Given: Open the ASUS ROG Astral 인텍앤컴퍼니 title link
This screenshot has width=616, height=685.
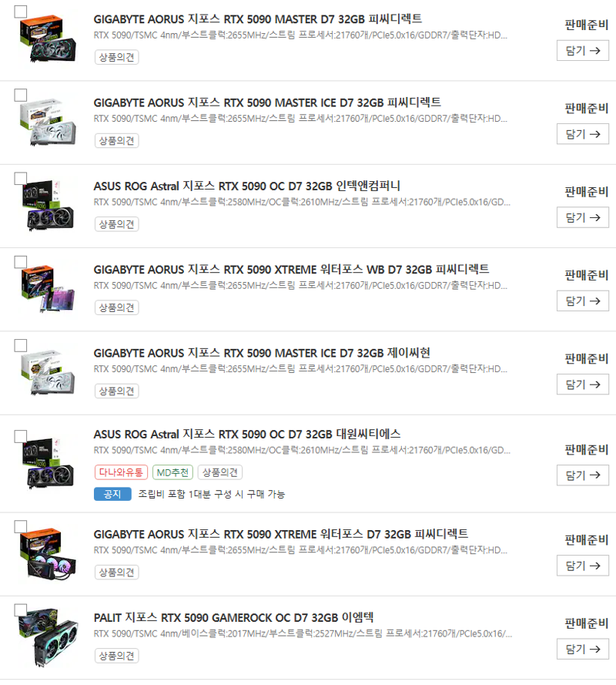Looking at the screenshot, I should pyautogui.click(x=246, y=186).
